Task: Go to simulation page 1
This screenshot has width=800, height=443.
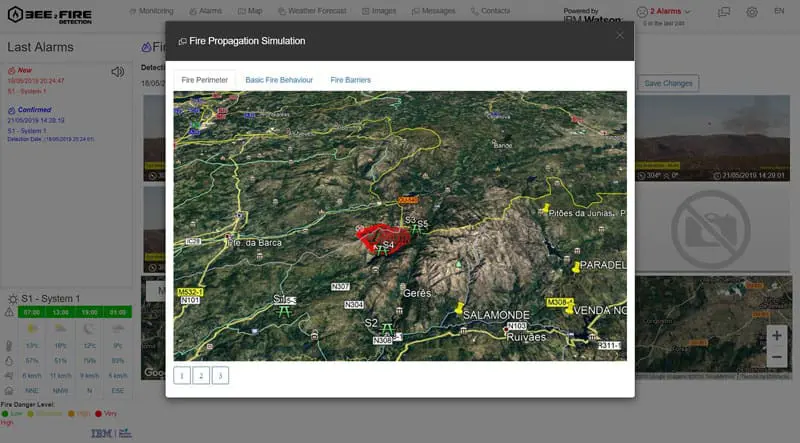Action: (181, 375)
